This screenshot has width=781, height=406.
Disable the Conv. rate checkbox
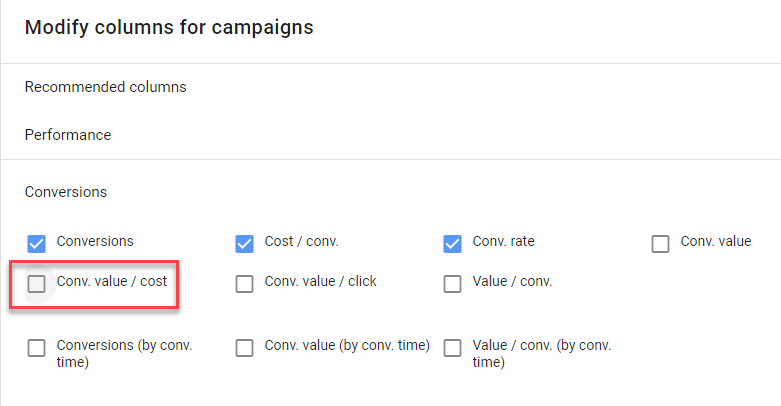pyautogui.click(x=453, y=243)
